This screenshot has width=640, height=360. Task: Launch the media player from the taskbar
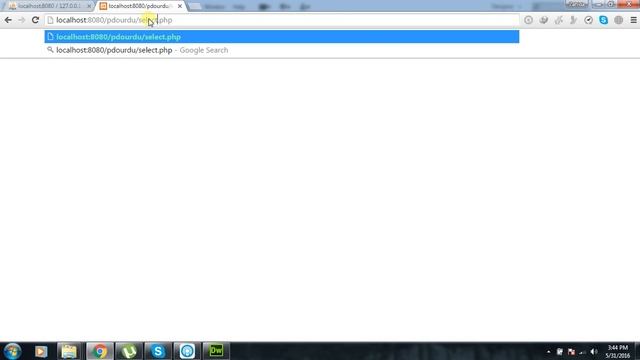tap(41, 351)
